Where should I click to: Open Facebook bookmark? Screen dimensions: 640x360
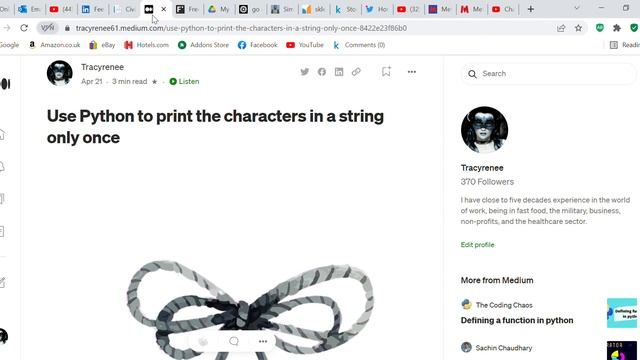pos(258,45)
